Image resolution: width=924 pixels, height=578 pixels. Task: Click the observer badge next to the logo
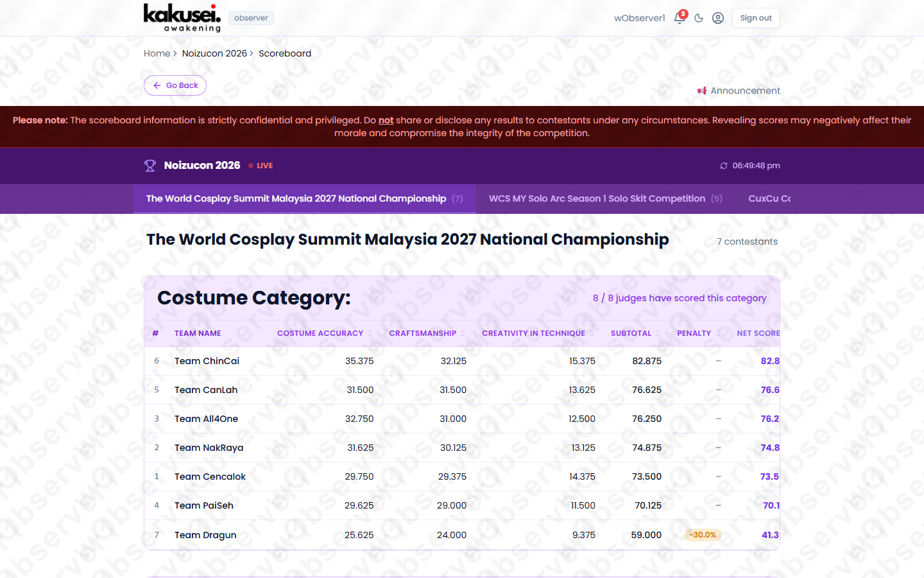(251, 18)
